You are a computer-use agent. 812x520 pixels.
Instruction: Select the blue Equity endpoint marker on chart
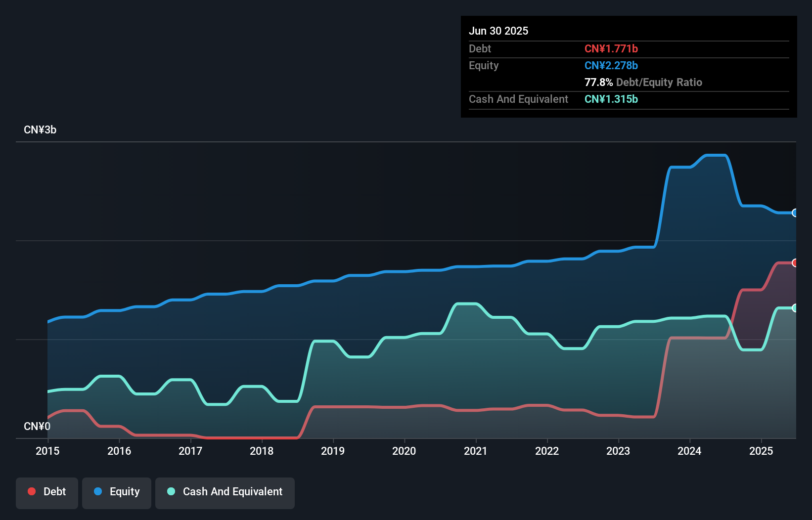click(x=795, y=213)
